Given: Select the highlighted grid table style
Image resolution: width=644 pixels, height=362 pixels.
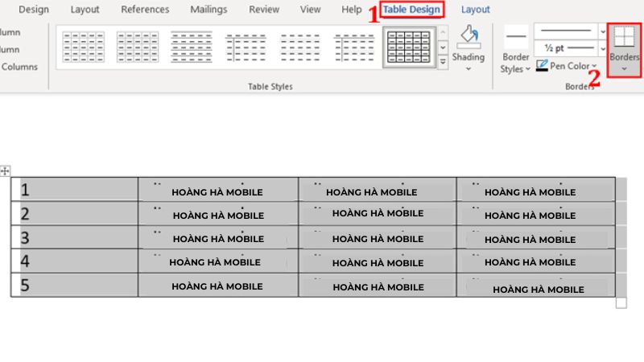Looking at the screenshot, I should pyautogui.click(x=409, y=47).
